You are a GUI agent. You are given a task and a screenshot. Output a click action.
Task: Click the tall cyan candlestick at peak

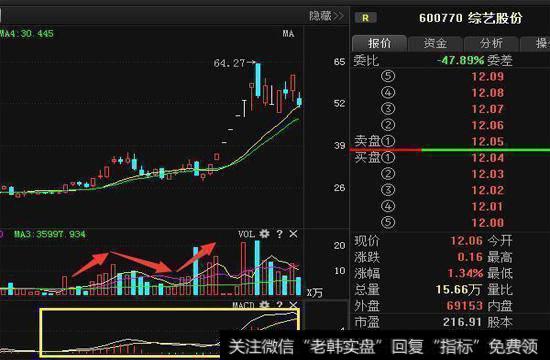[x=258, y=80]
